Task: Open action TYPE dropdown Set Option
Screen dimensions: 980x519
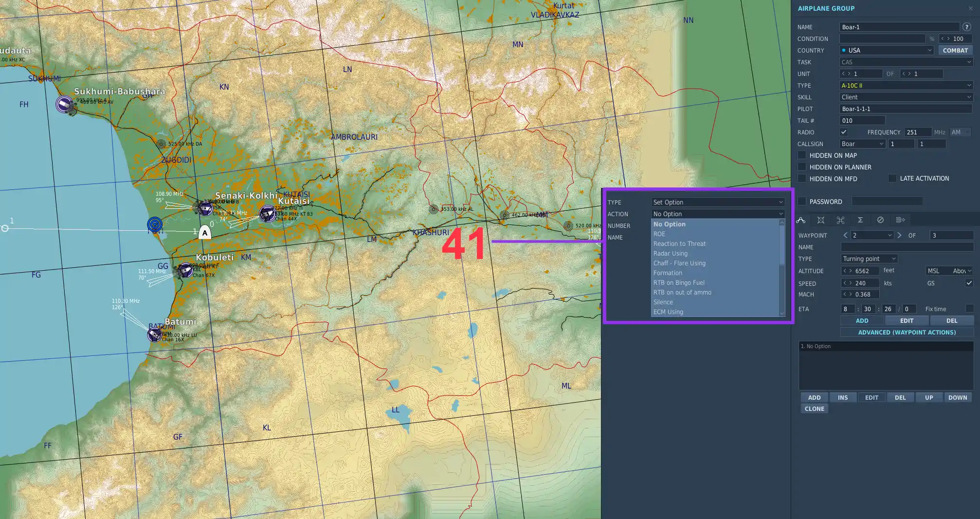Action: click(x=718, y=202)
